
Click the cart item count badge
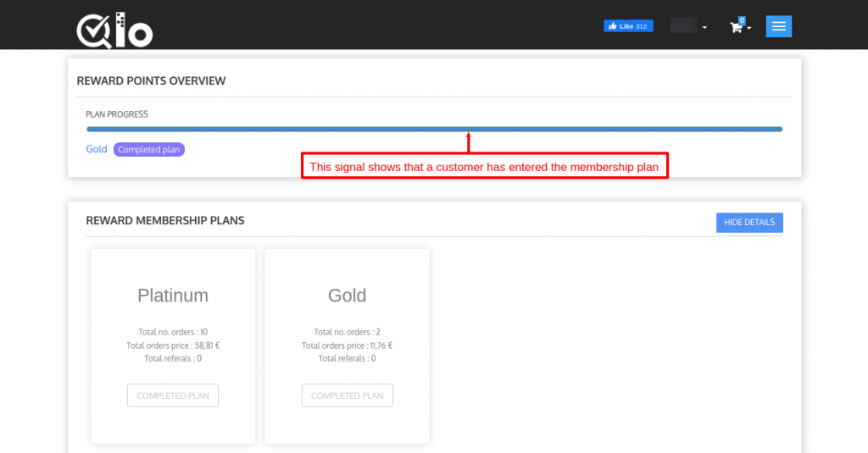[x=742, y=20]
